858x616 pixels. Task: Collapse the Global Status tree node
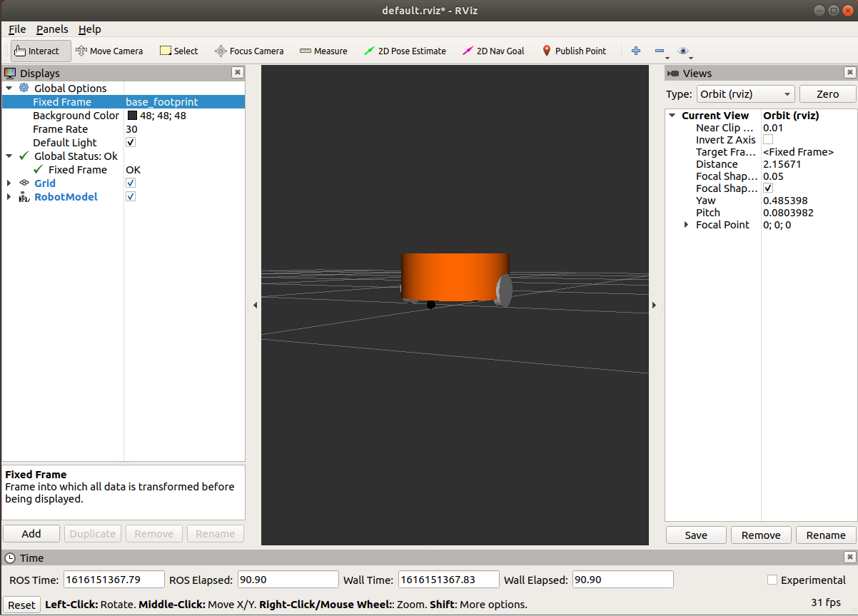pyautogui.click(x=9, y=156)
